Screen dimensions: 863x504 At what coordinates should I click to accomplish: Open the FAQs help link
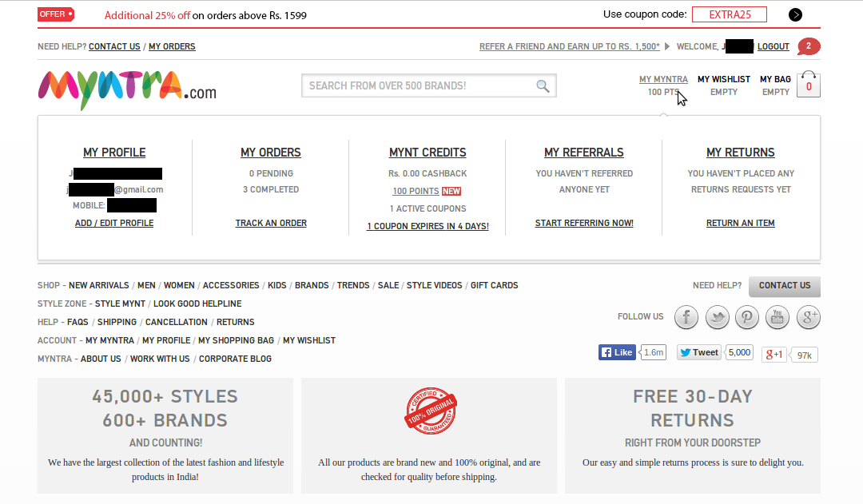(78, 323)
